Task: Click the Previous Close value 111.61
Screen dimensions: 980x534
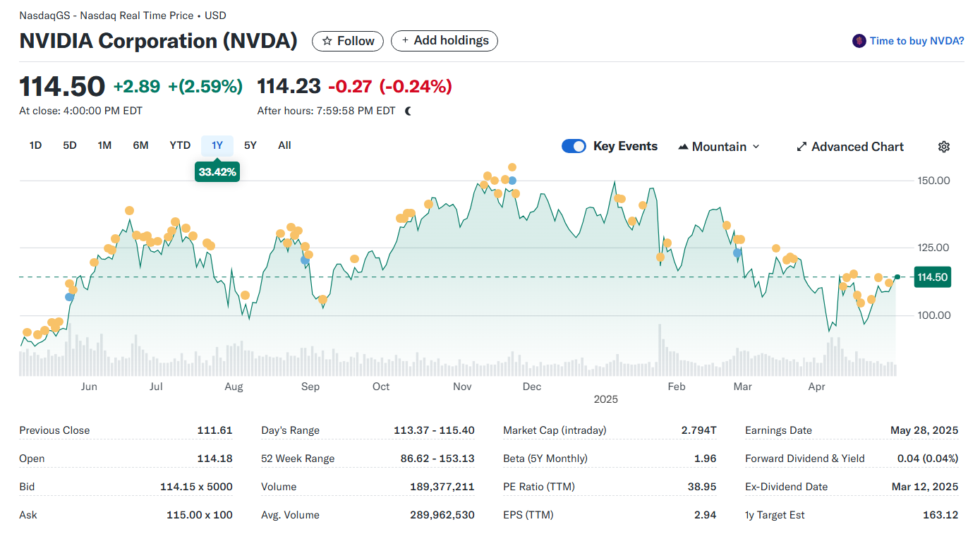Action: click(214, 430)
